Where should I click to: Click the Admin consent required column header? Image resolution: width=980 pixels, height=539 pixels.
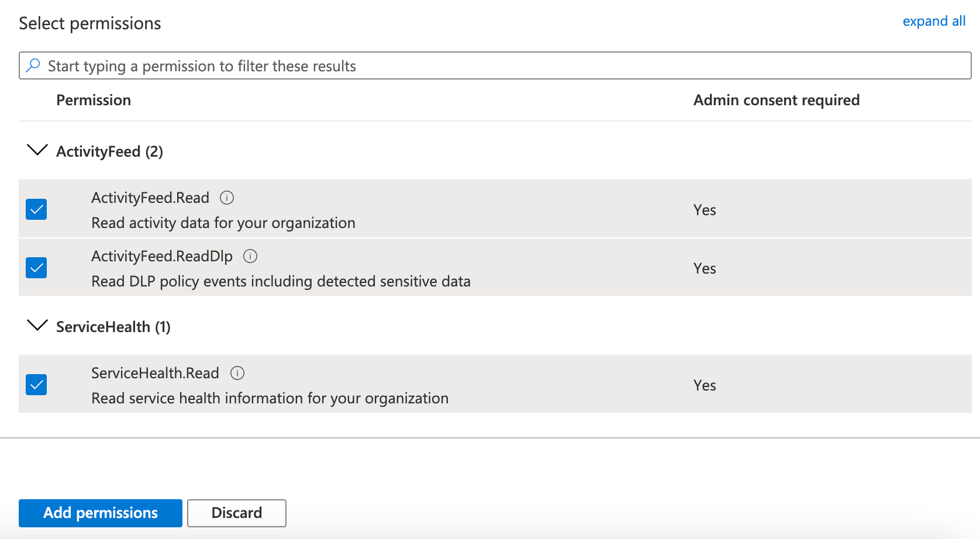pos(777,100)
